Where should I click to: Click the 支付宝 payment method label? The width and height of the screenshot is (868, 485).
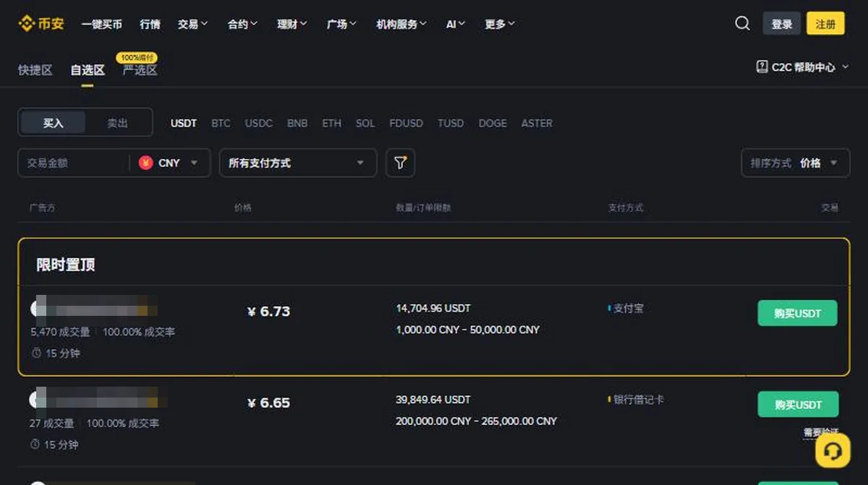coord(628,308)
